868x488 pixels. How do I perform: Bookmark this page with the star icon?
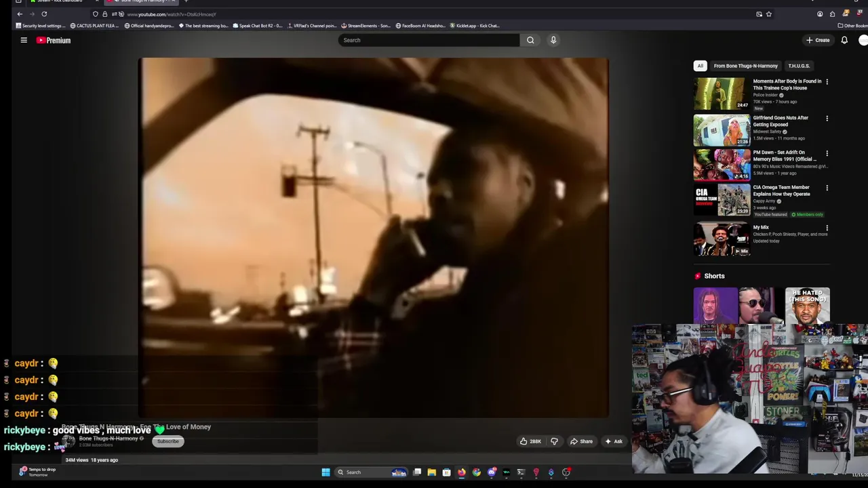coord(769,14)
